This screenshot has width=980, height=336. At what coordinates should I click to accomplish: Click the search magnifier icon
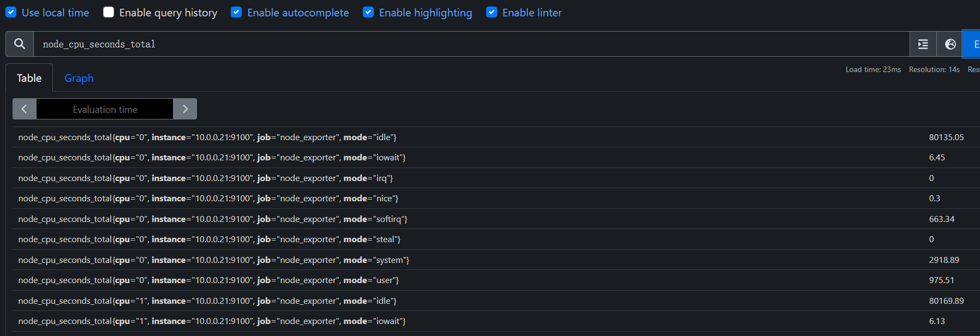20,44
